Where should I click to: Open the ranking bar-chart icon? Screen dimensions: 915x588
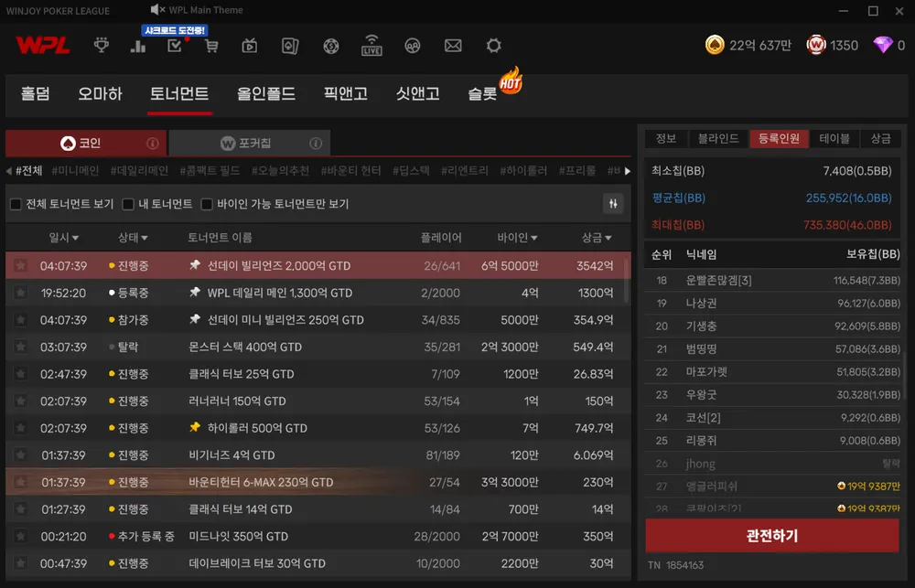(138, 46)
